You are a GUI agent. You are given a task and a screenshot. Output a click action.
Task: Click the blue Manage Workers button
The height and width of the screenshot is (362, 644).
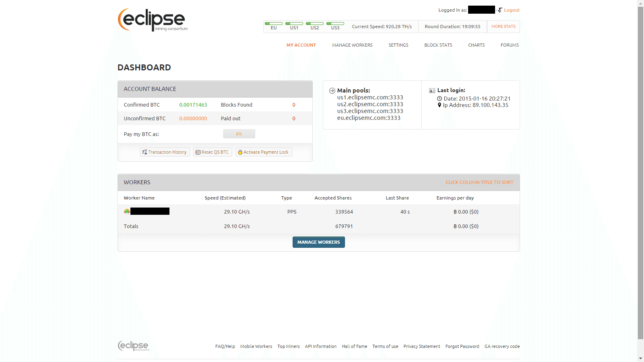click(319, 242)
